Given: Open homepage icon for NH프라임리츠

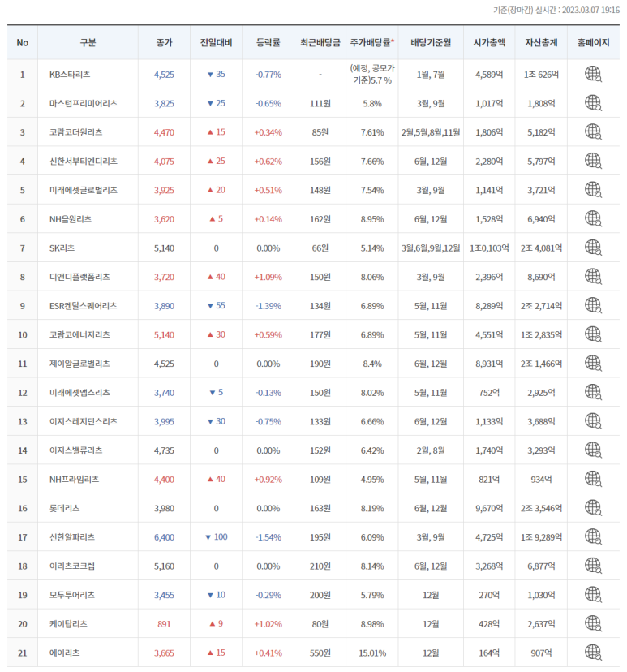Looking at the screenshot, I should 593,479.
